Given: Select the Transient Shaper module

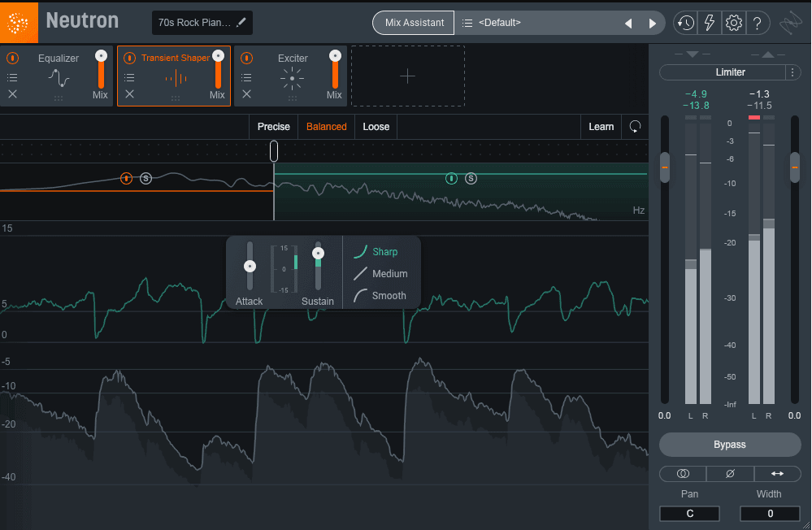Looking at the screenshot, I should coord(175,76).
